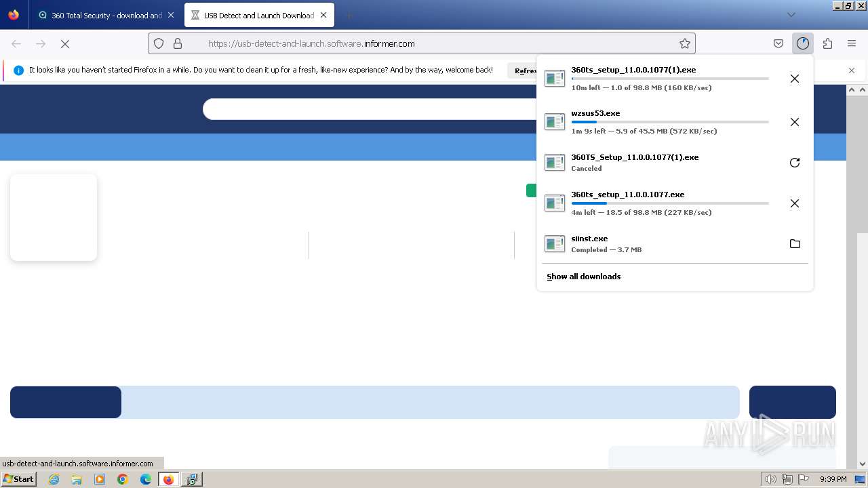Click progress bar of 360ts_setup_11.0.0.1077.exe
The height and width of the screenshot is (488, 868).
click(670, 203)
